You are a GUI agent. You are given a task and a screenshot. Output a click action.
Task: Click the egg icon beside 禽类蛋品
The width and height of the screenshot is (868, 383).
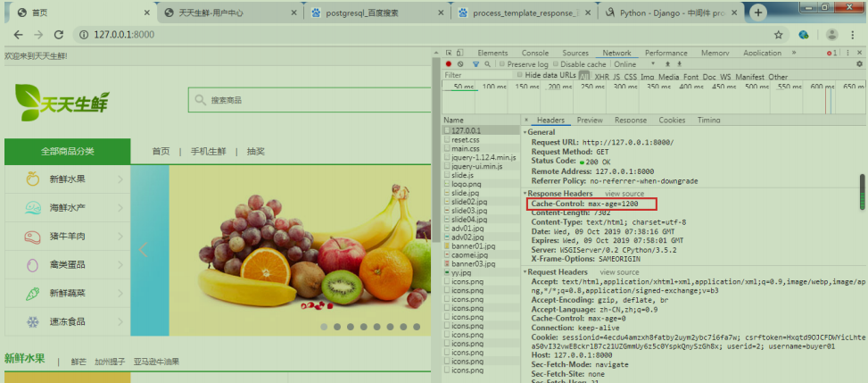point(33,265)
